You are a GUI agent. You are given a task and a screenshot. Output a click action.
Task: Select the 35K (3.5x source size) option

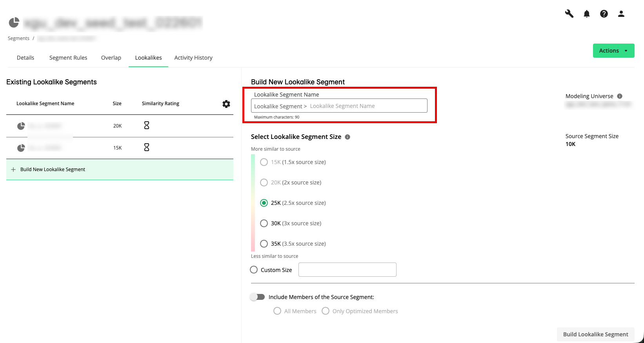(x=264, y=244)
